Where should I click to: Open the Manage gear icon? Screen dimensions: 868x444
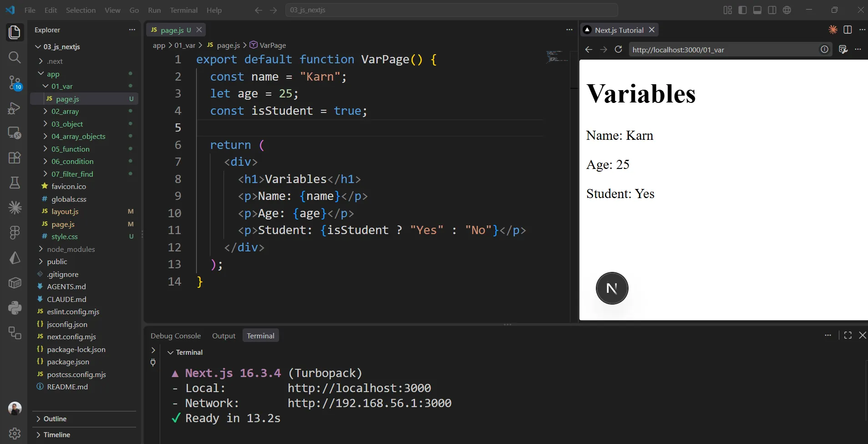pyautogui.click(x=15, y=433)
